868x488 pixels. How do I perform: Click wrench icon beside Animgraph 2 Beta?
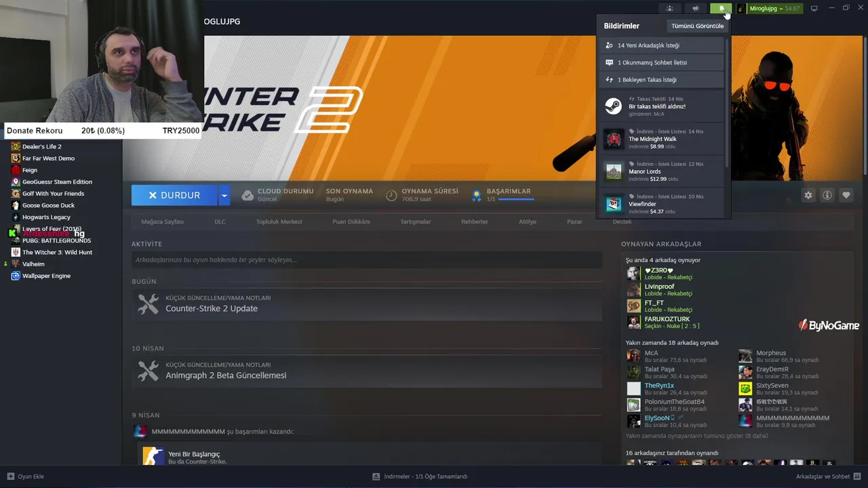point(148,371)
